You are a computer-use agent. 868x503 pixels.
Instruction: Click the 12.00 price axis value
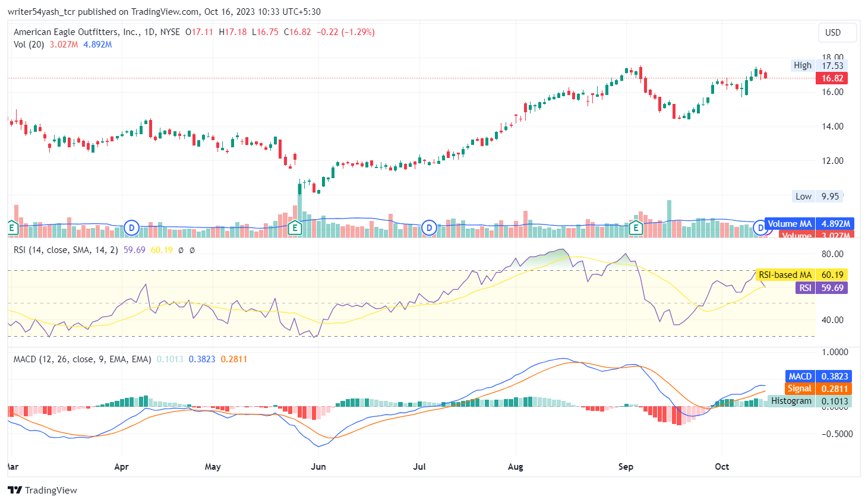tap(832, 161)
